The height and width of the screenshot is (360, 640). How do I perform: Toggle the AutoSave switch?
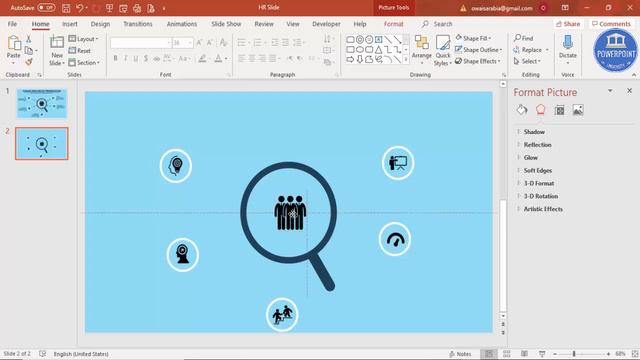point(46,8)
